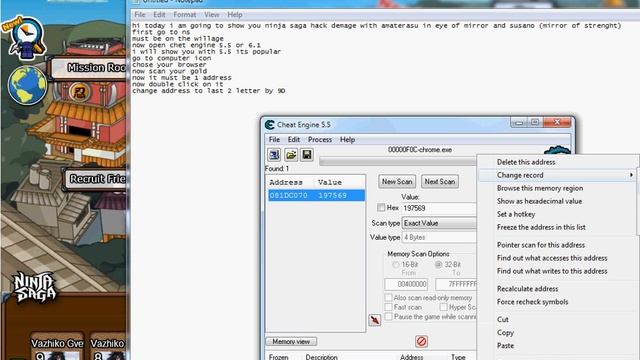Screen dimensions: 640x360
Task: Click the New Scan button
Action: [397, 182]
